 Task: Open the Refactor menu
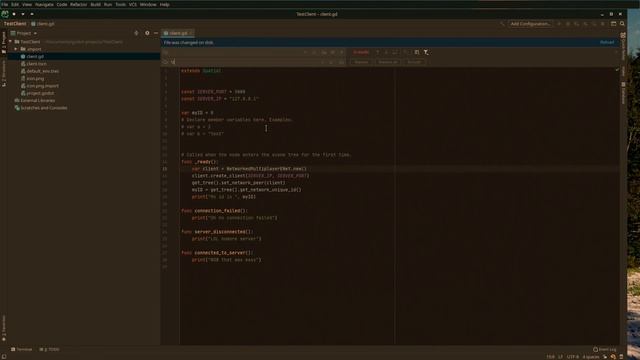click(x=78, y=4)
